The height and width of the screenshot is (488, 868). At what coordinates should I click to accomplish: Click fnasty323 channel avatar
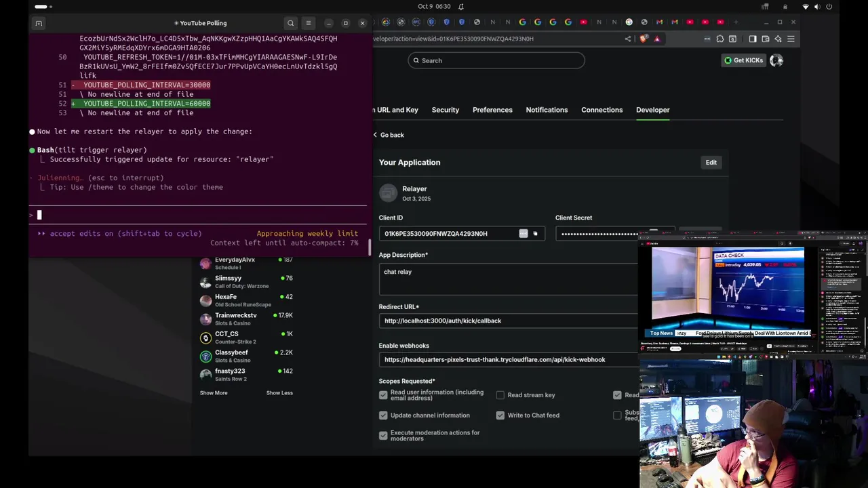[x=205, y=374]
